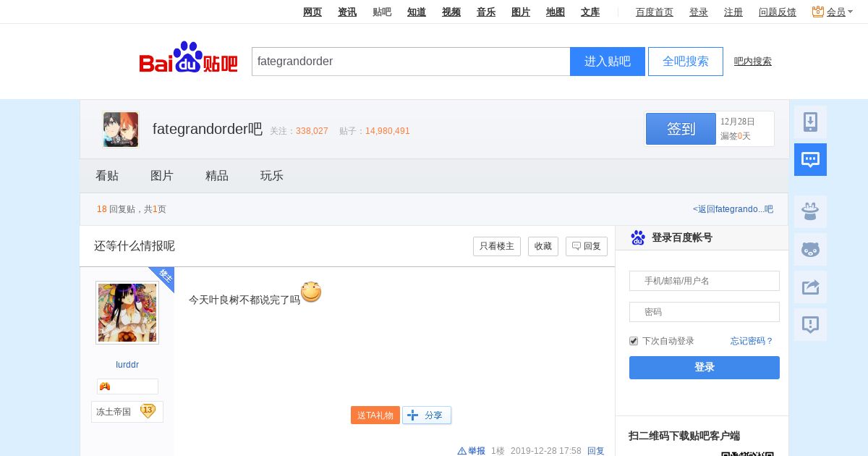
Task: Click the 进入贴吧 button
Action: (608, 62)
